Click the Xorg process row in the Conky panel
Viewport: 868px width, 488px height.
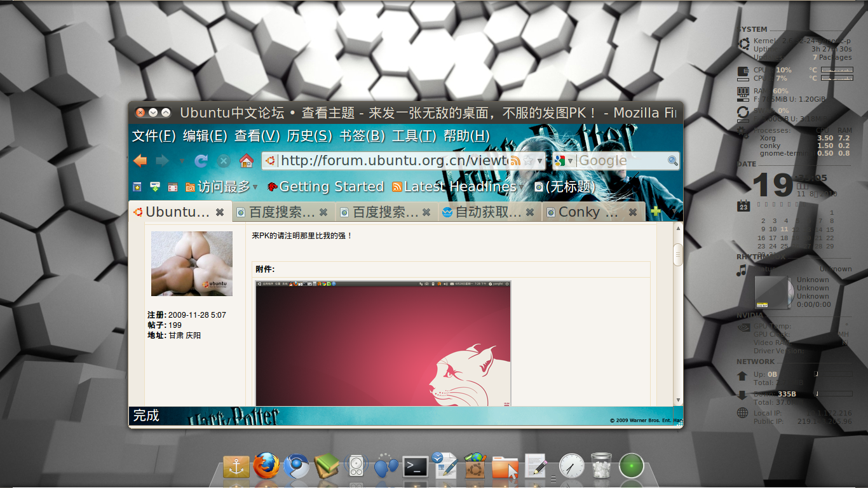[804, 138]
